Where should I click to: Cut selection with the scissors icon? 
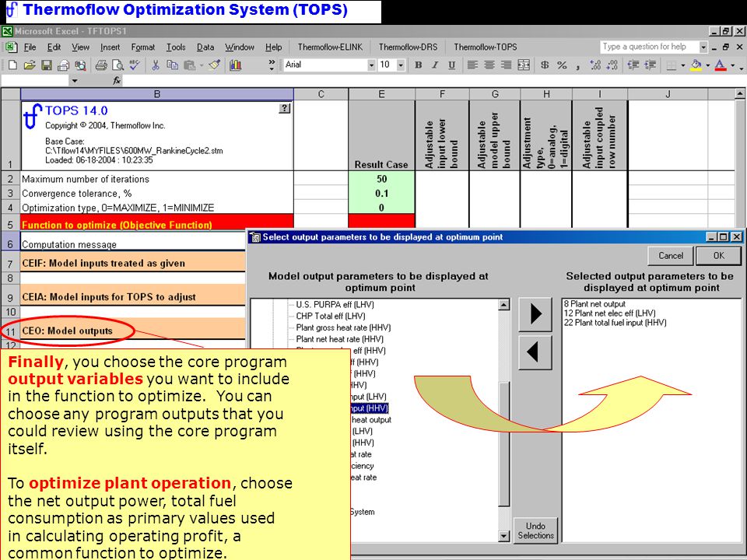click(x=156, y=65)
